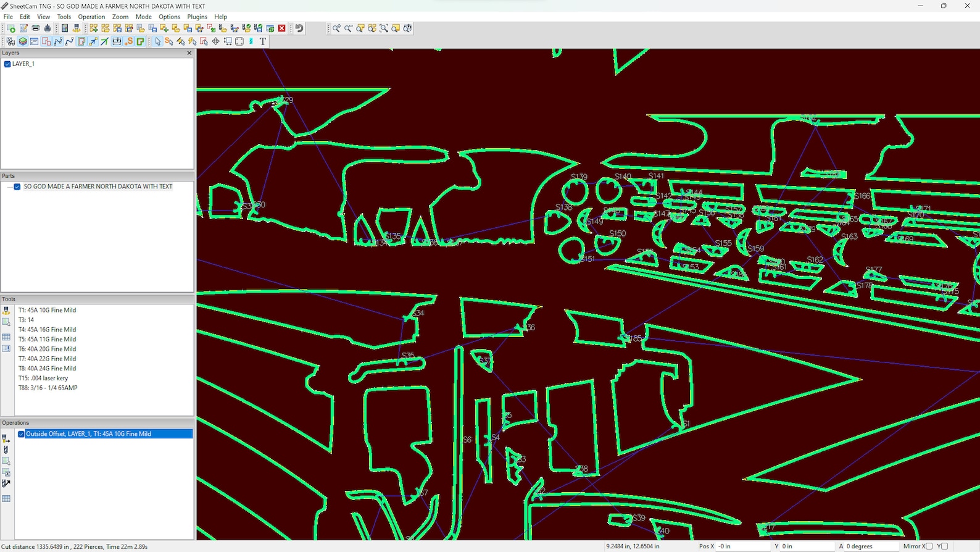This screenshot has width=980, height=552.
Task: Uncheck the LAYER_1 visibility checkbox
Action: pos(7,64)
